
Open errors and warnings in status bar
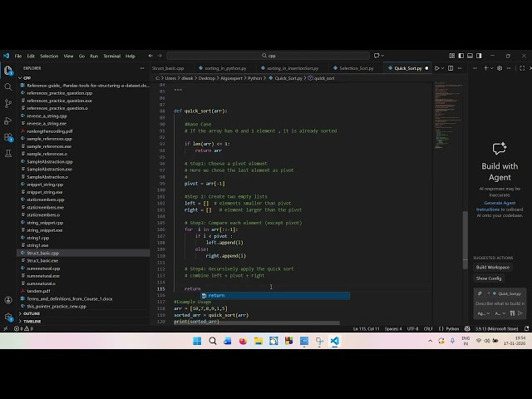pyautogui.click(x=23, y=328)
